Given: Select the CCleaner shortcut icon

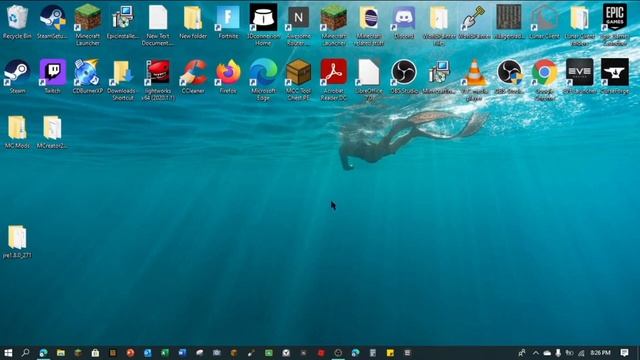Looking at the screenshot, I should click(193, 73).
